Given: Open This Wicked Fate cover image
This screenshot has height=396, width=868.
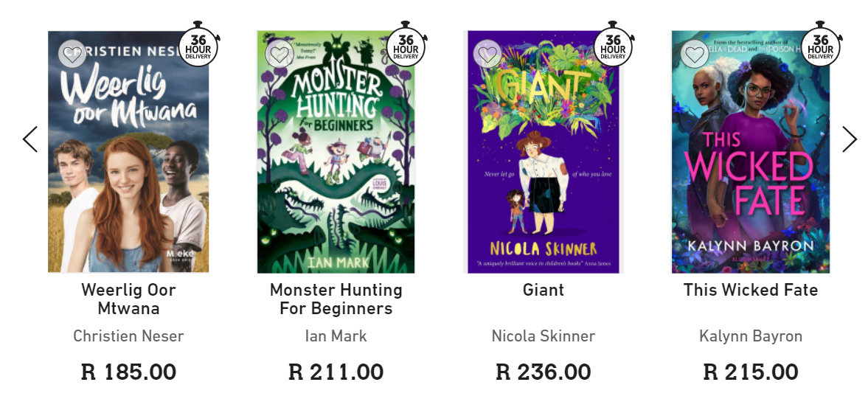Looking at the screenshot, I should (751, 170).
